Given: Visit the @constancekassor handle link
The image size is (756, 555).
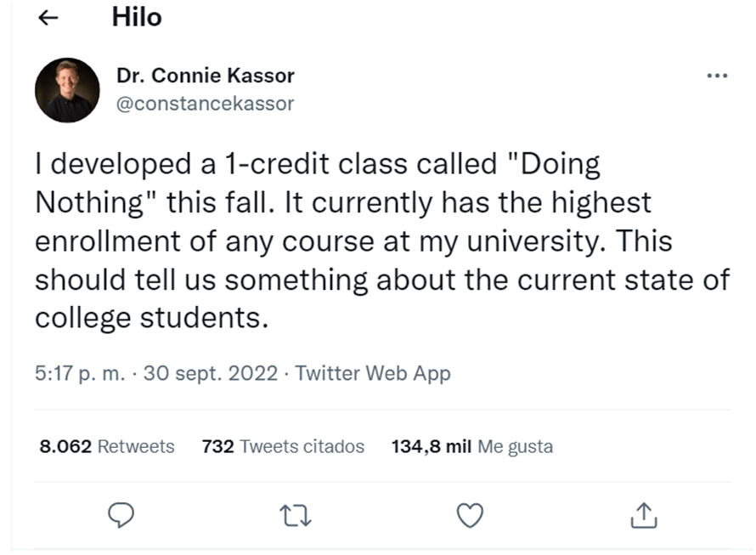Looking at the screenshot, I should point(205,104).
